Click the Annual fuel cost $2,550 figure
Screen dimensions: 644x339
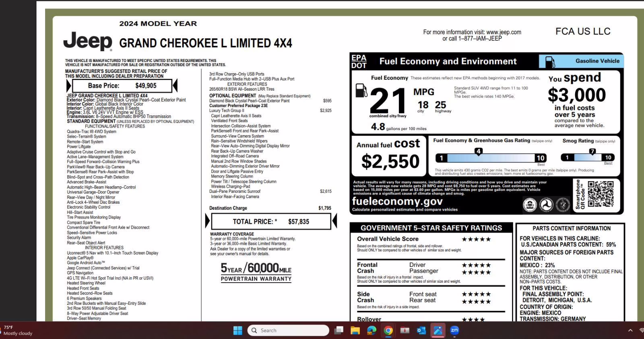390,161
